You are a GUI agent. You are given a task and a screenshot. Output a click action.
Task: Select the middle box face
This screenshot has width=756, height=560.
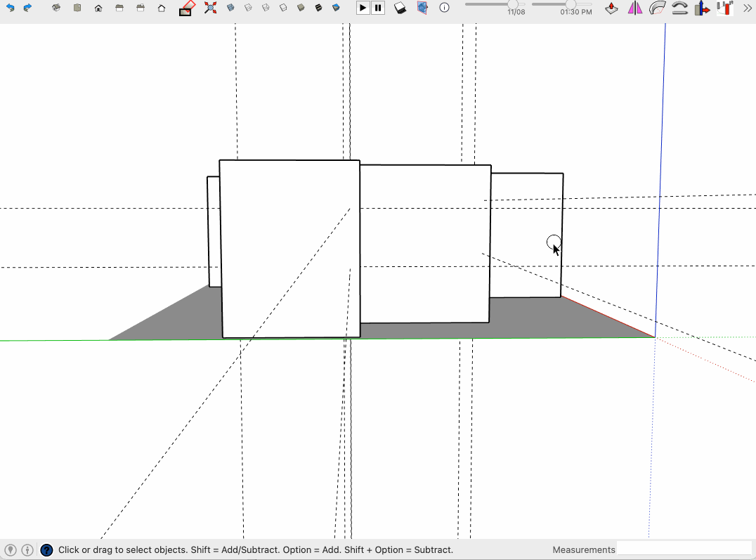[425, 244]
